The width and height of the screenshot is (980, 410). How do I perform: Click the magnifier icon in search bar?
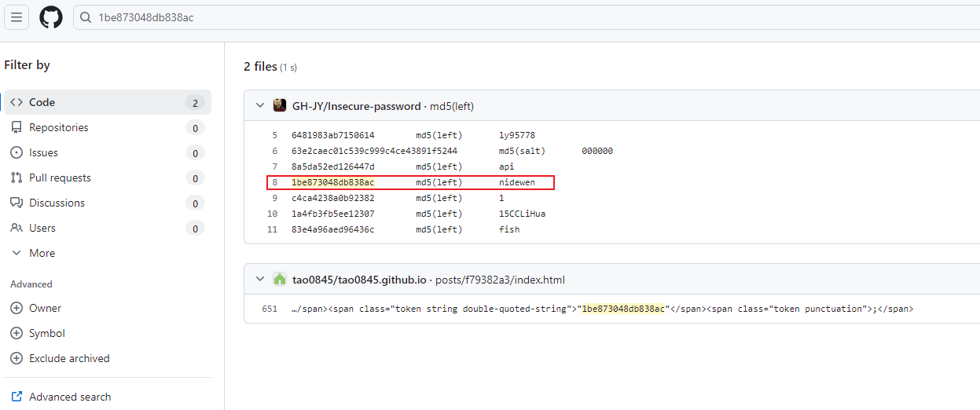coord(86,17)
